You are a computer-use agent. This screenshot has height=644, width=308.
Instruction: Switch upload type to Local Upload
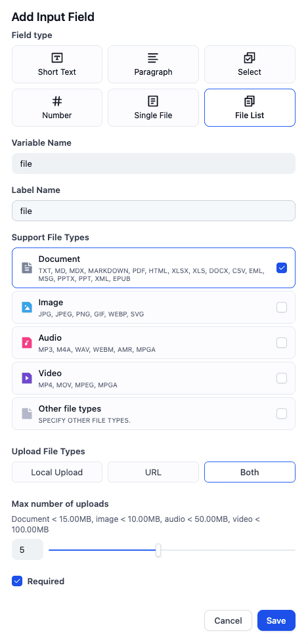coord(57,472)
